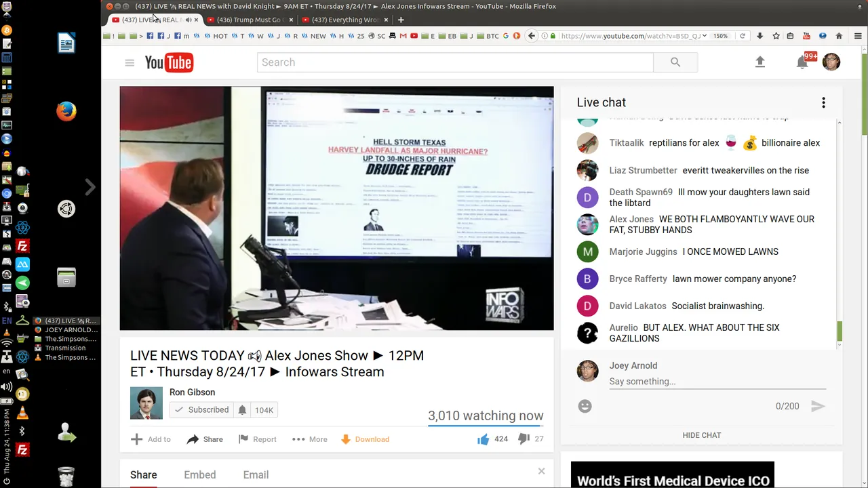Dislike the video with thumbs down
This screenshot has width=868, height=488.
pos(524,439)
